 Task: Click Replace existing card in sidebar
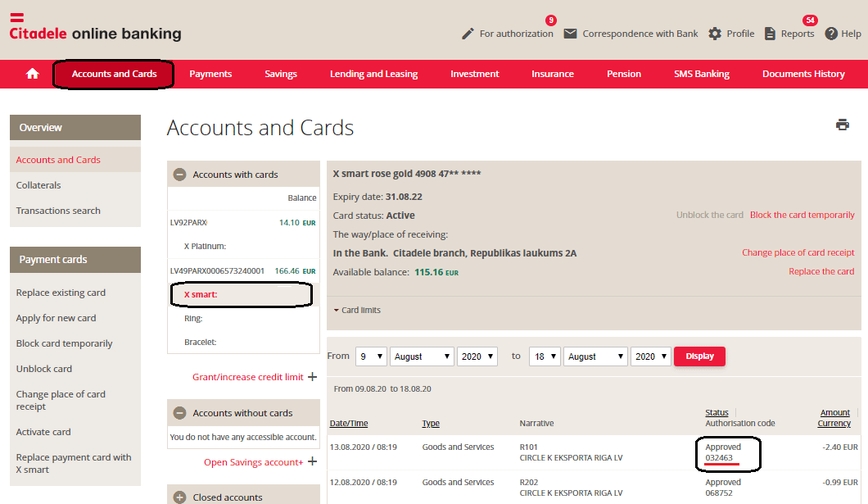coord(61,293)
